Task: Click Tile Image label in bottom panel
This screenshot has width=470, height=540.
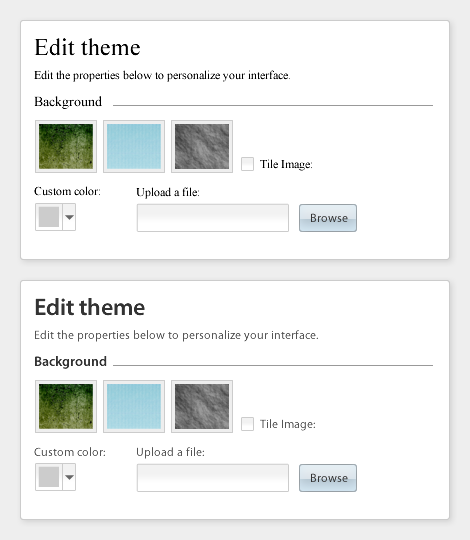Action: point(288,424)
